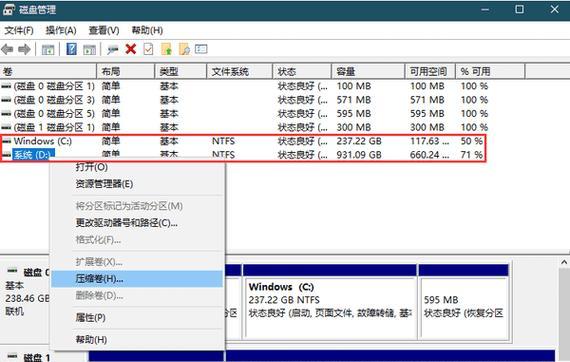
Task: Click the Back arrow toolbar icon
Action: [7, 49]
